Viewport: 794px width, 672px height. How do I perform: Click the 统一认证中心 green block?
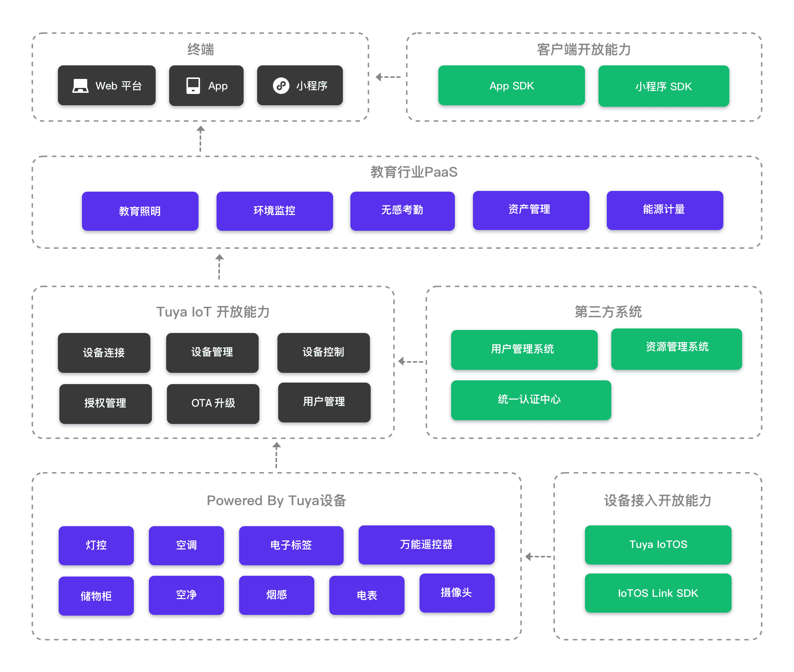tap(531, 400)
